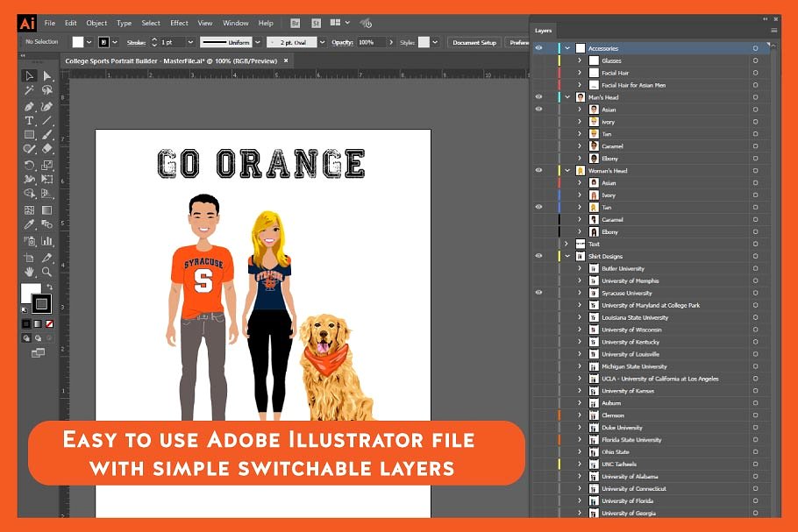Screen dimensions: 798x532
Task: Click the Bridge (Br) icon
Action: tap(296, 23)
